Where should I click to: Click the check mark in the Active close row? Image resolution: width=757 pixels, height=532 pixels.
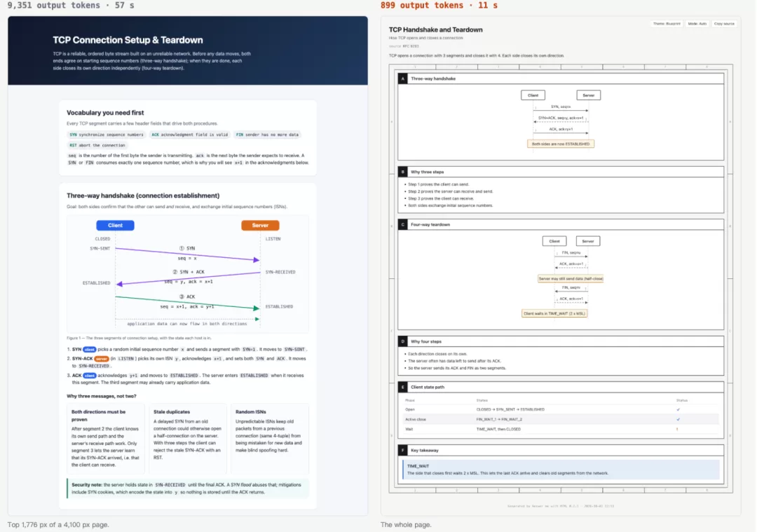coord(678,420)
